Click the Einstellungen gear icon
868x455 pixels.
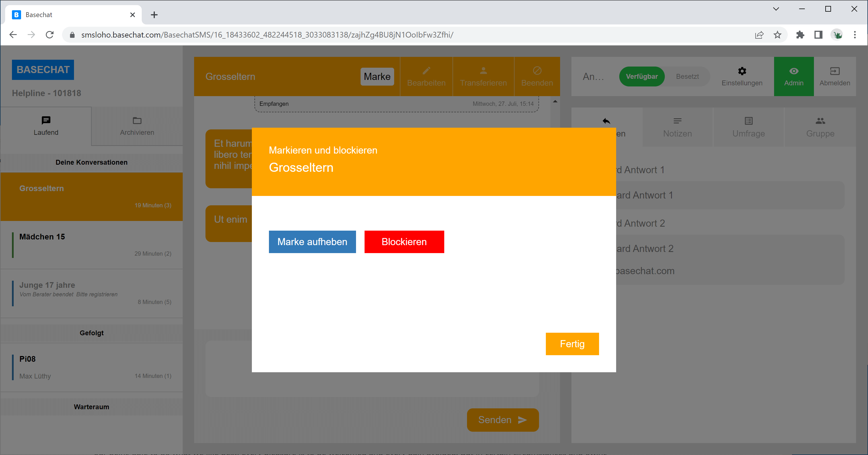[x=742, y=71]
